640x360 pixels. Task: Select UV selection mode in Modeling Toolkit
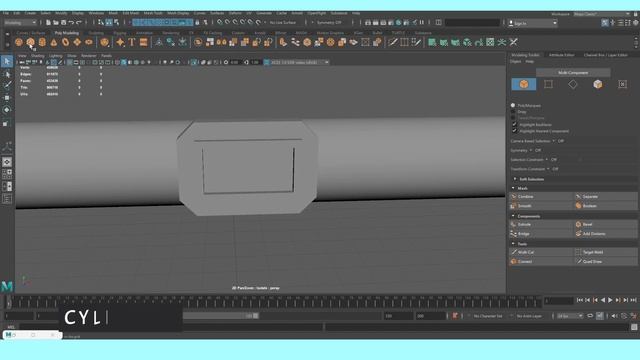coord(622,84)
